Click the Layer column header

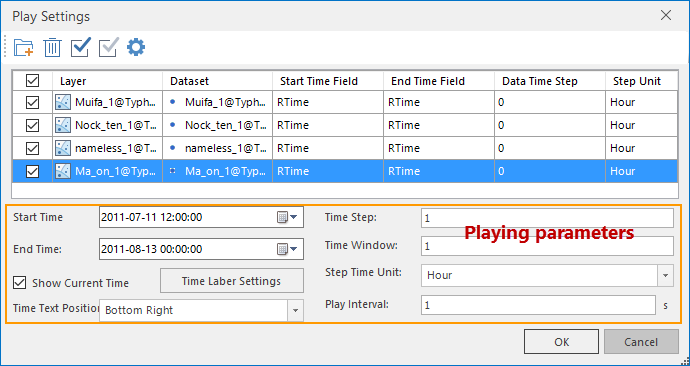(x=107, y=81)
